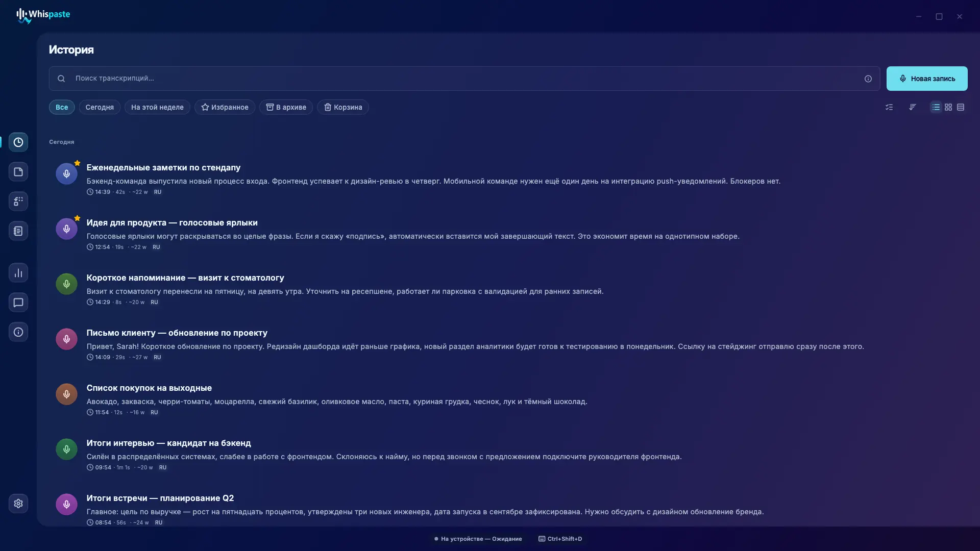Switch to compact rows view layout

coord(961,107)
